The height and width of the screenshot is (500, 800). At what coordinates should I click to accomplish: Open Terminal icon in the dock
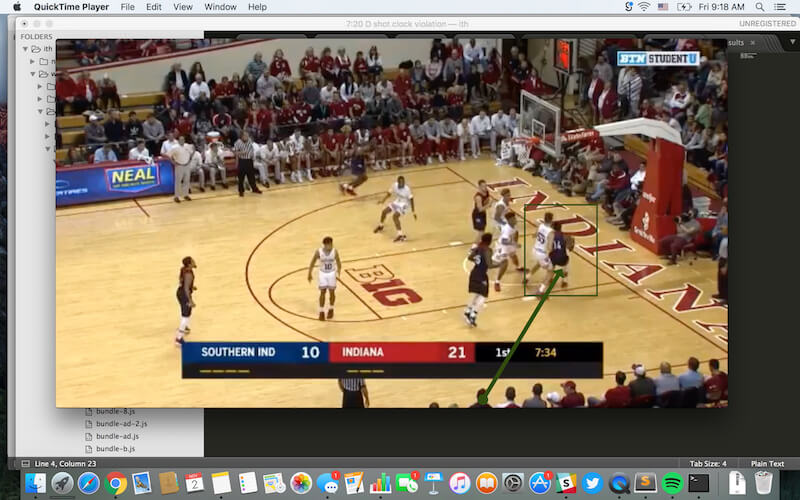[x=698, y=483]
